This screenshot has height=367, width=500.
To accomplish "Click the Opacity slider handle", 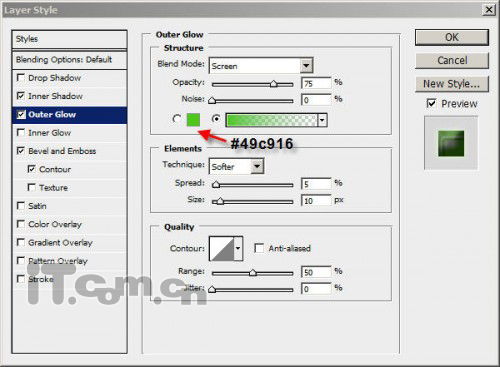I will pyautogui.click(x=274, y=83).
